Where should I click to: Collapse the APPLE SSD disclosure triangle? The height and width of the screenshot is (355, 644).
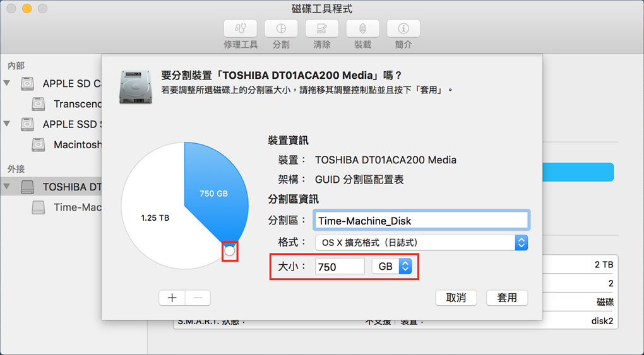tap(7, 124)
